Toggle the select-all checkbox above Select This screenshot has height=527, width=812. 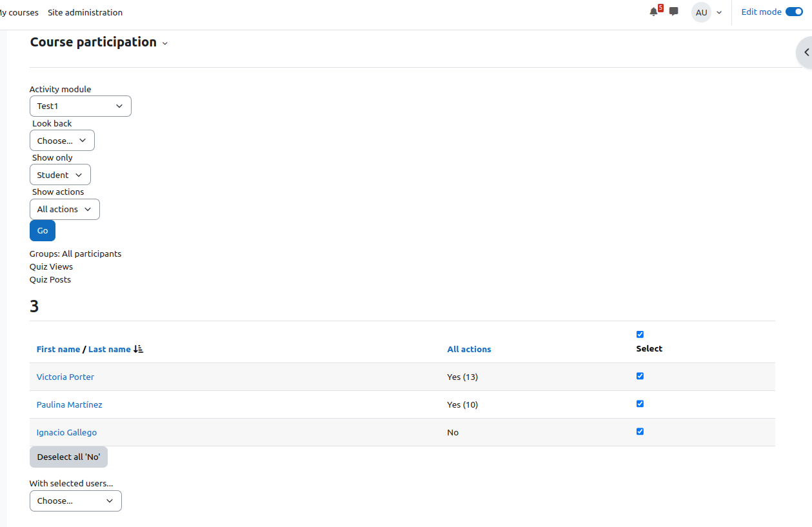[640, 334]
